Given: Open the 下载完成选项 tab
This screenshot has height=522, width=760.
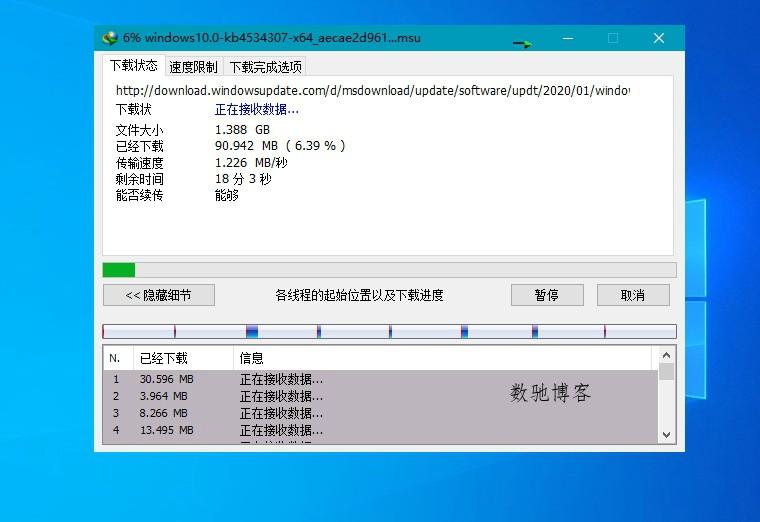Looking at the screenshot, I should [x=265, y=67].
